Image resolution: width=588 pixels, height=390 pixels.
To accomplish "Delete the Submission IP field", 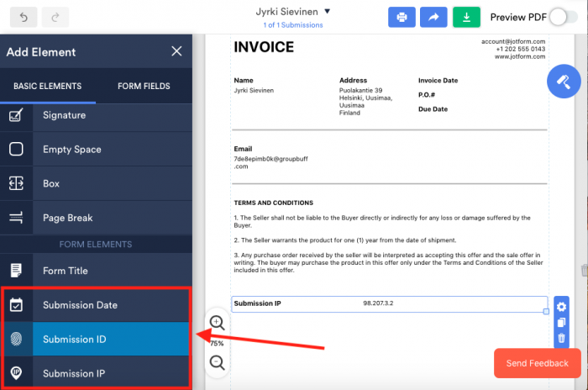I will click(x=561, y=338).
